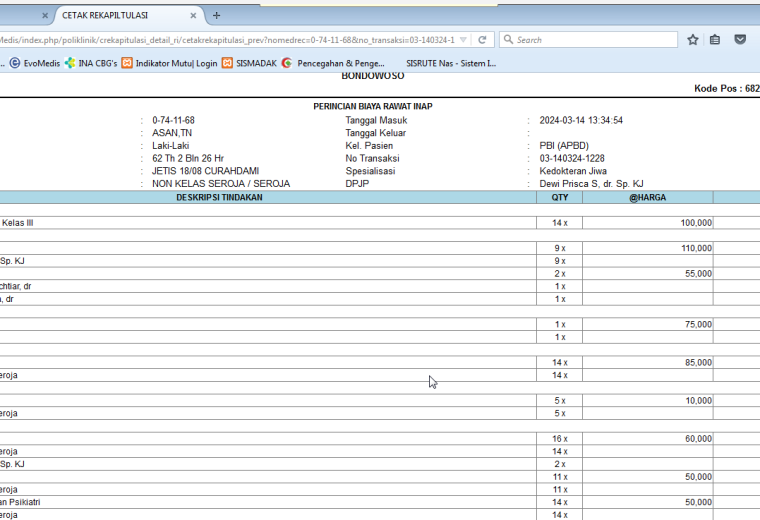Click the Pocket save icon
The width and height of the screenshot is (760, 520).
point(740,39)
